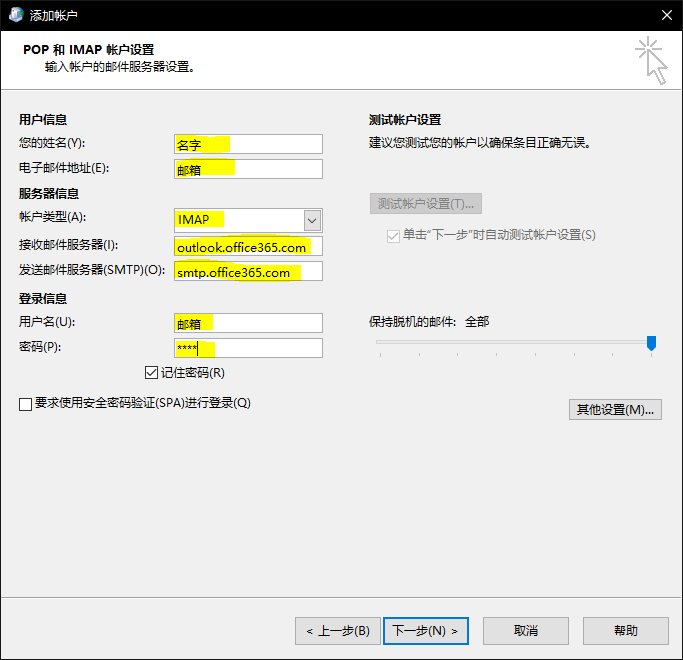Click the 密码 password field
This screenshot has height=660, width=683.
[248, 348]
